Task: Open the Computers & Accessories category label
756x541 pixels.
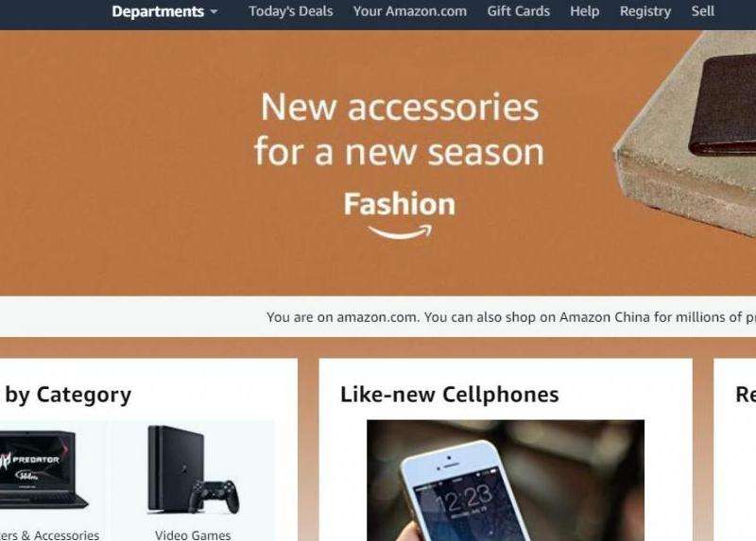Action: pos(50,535)
